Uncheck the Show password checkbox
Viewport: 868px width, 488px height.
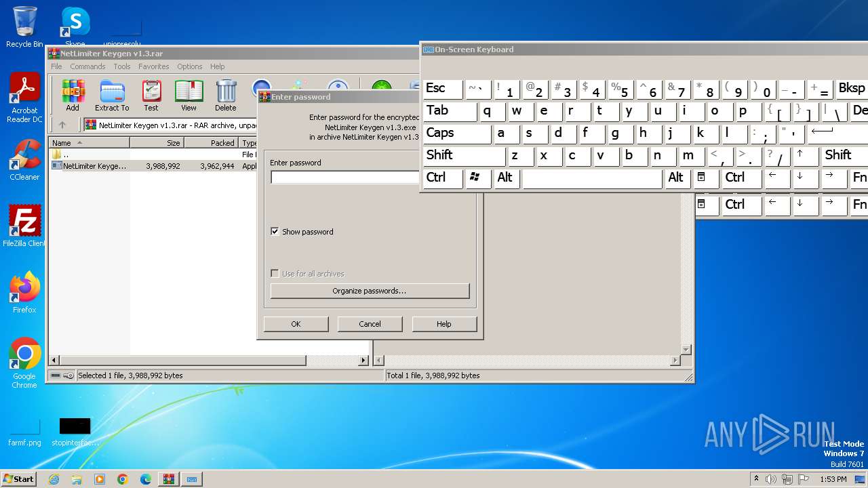coord(275,232)
